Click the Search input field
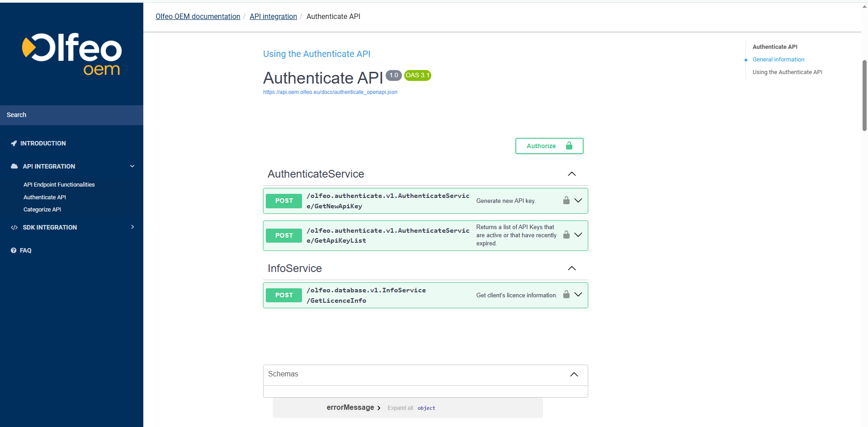 (71, 115)
